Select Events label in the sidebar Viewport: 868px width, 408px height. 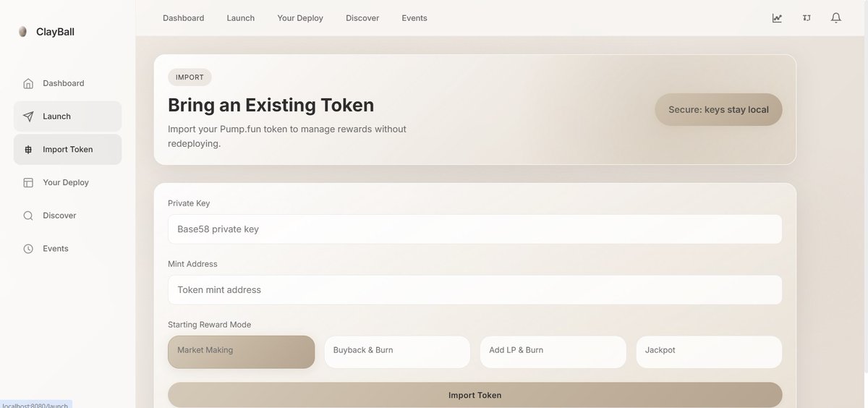pyautogui.click(x=56, y=249)
